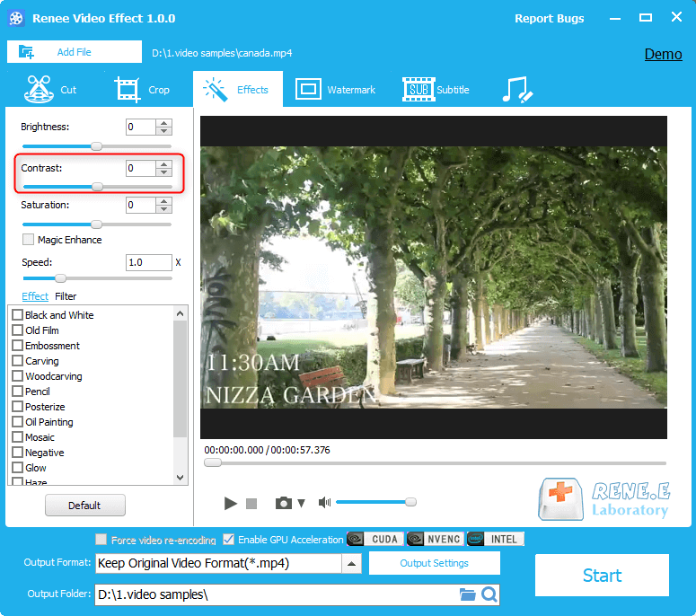Enable the Magic Enhance checkbox

29,240
